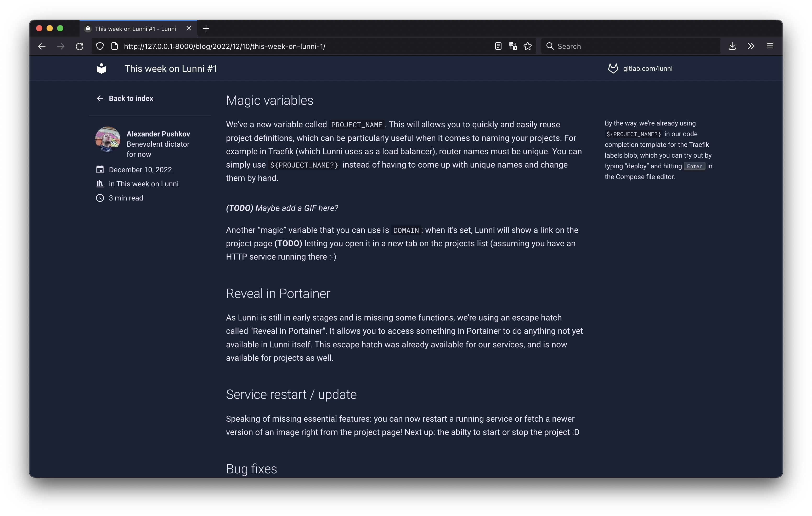This screenshot has width=812, height=516.
Task: Click 'Benevolent dictator for now' subtitle
Action: click(x=158, y=149)
